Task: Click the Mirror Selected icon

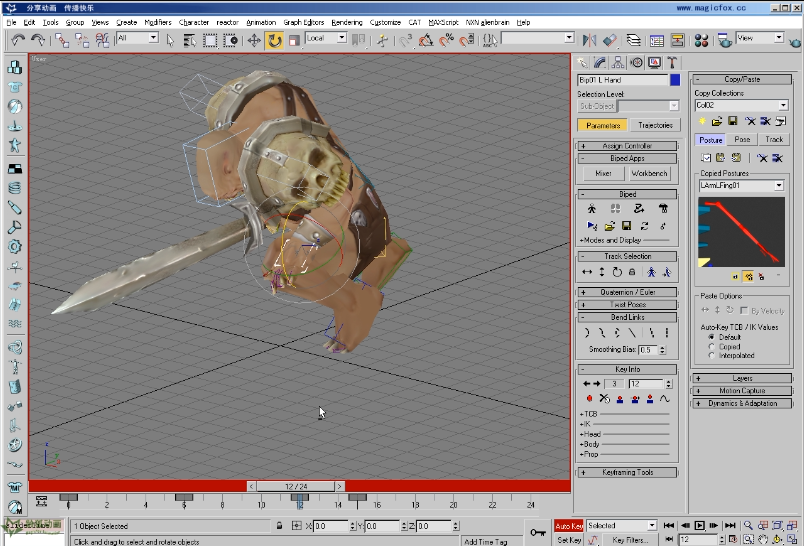Action: (589, 40)
